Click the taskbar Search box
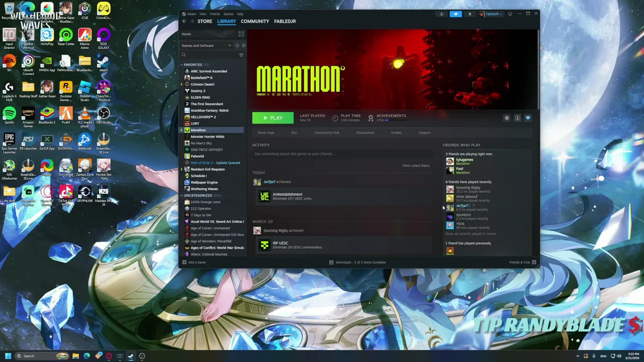The height and width of the screenshot is (362, 644). (x=42, y=356)
